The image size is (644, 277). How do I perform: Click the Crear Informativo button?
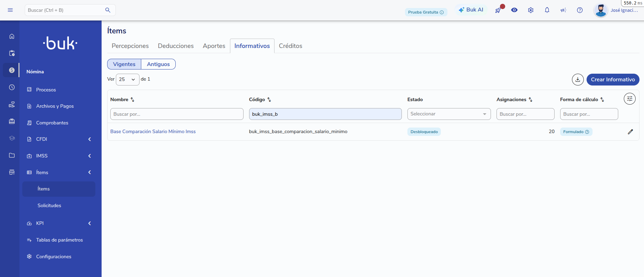click(x=613, y=80)
